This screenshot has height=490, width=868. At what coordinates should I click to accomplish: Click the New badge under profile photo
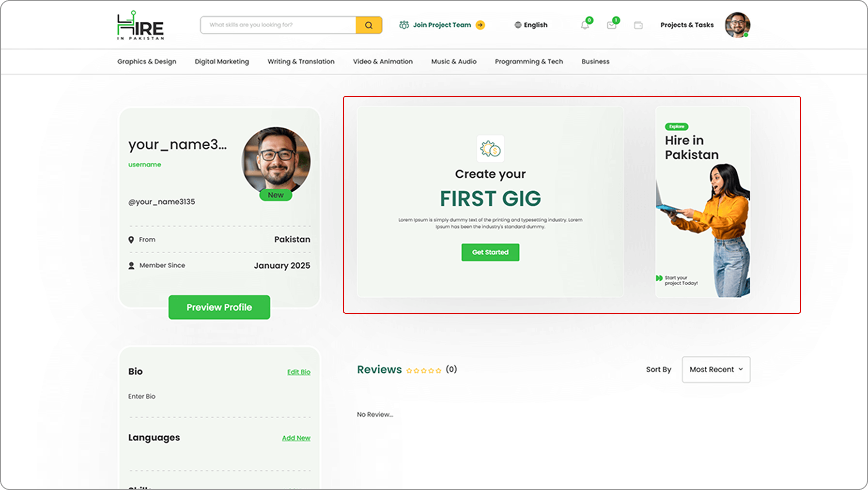pos(276,195)
